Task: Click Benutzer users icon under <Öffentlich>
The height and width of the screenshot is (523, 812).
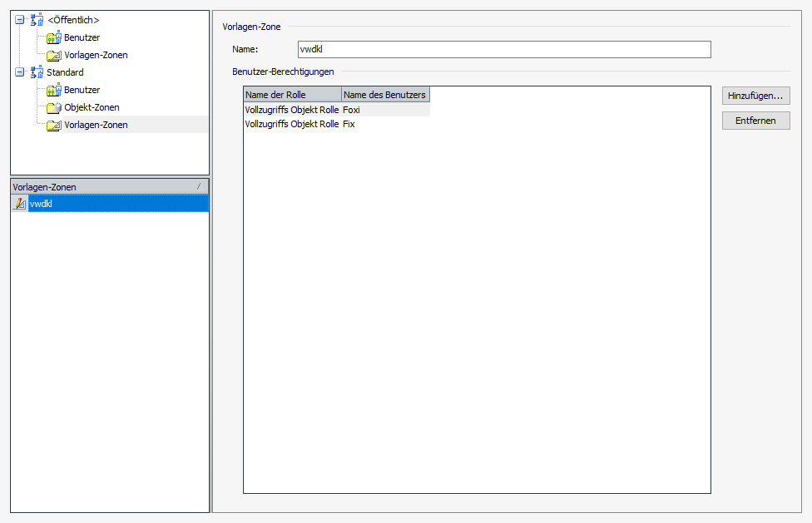Action: [x=54, y=37]
